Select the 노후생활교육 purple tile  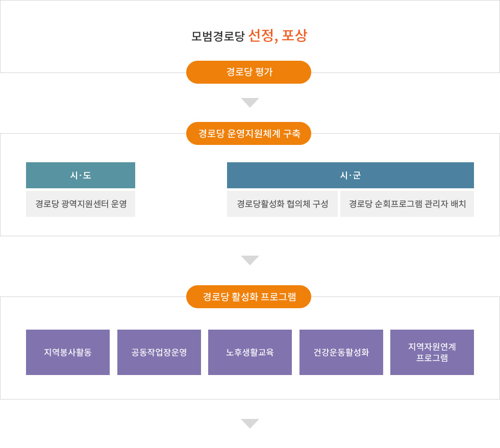click(x=250, y=352)
